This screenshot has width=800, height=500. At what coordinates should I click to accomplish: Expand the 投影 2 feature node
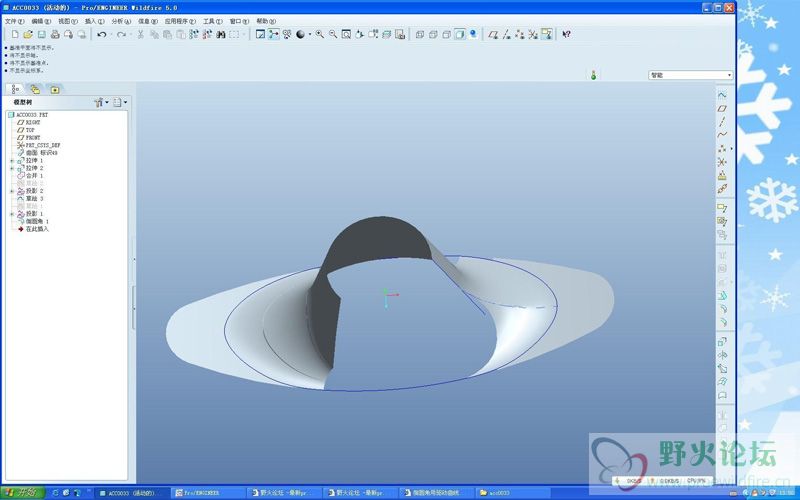coord(12,191)
